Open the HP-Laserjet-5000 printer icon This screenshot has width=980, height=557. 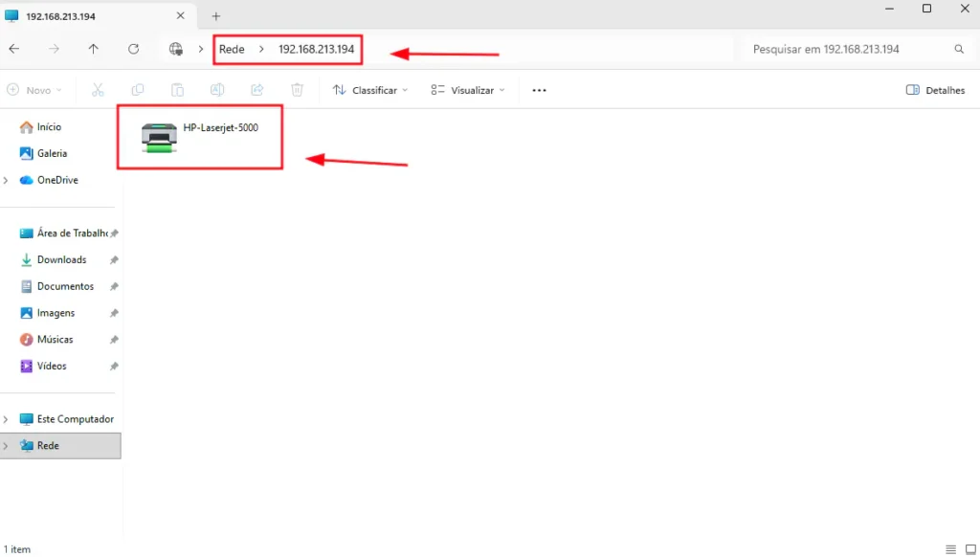(159, 138)
